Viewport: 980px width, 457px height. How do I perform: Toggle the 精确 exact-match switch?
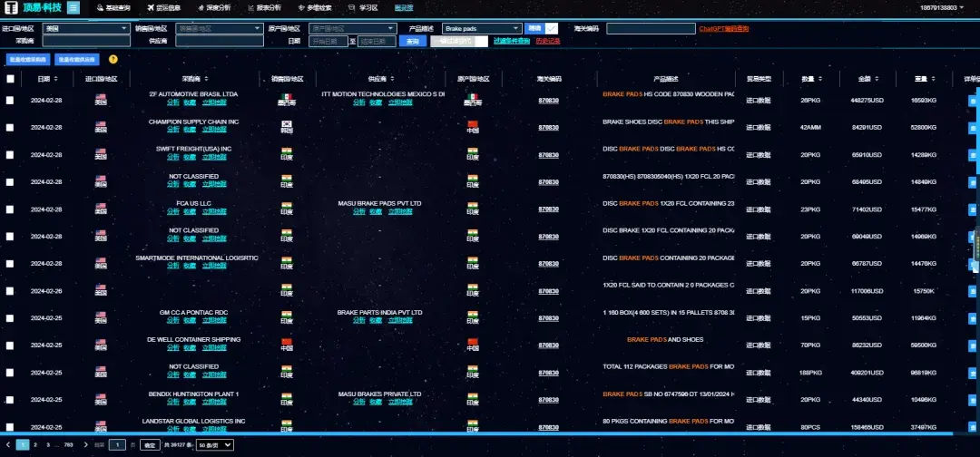pos(542,28)
